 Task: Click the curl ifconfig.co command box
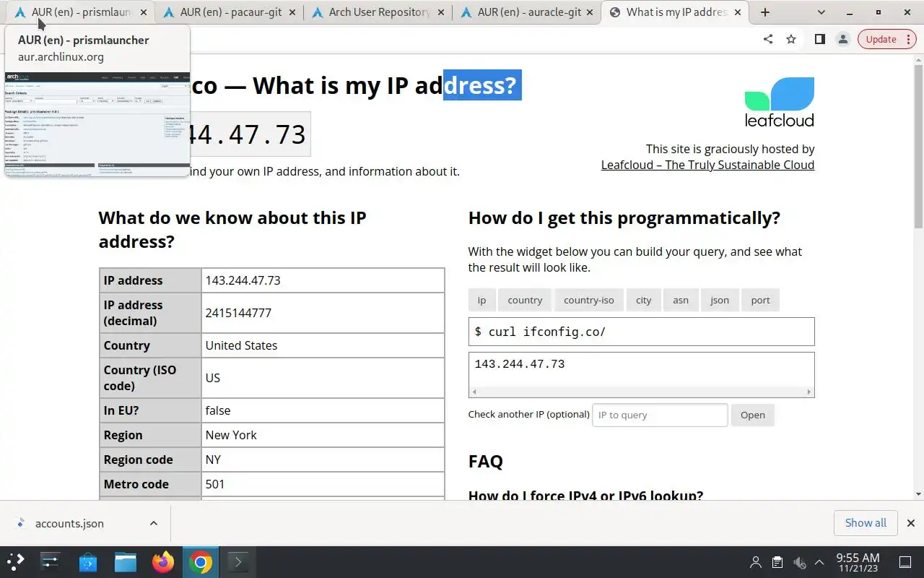tap(641, 332)
